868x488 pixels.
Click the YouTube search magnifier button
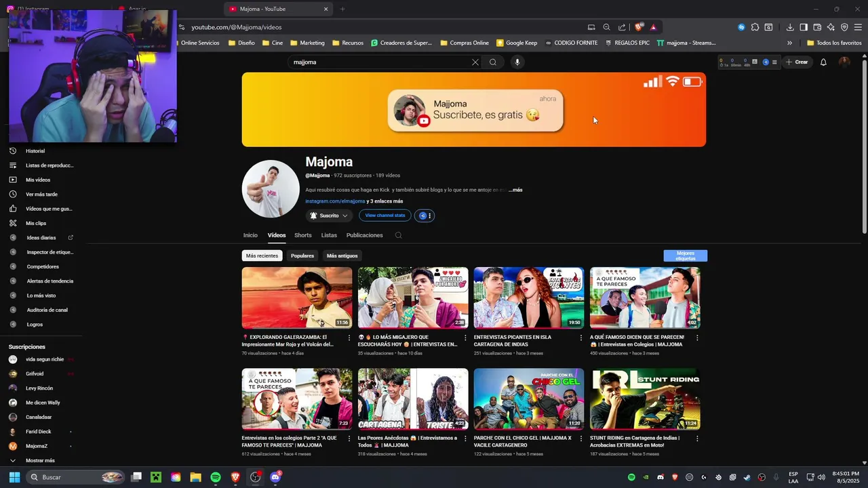[493, 62]
